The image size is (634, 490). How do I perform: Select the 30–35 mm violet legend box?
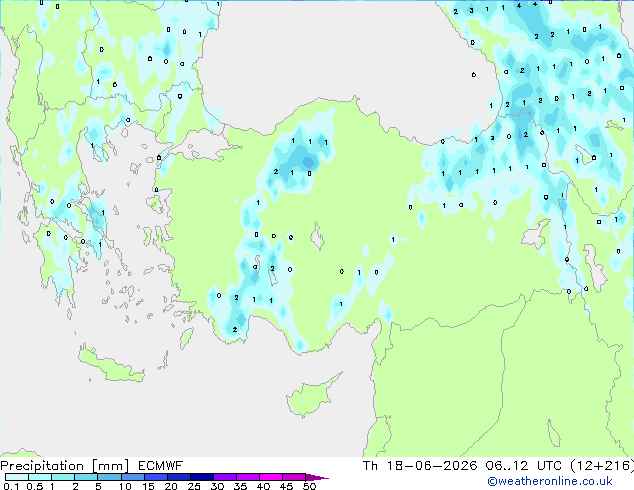coord(224,477)
